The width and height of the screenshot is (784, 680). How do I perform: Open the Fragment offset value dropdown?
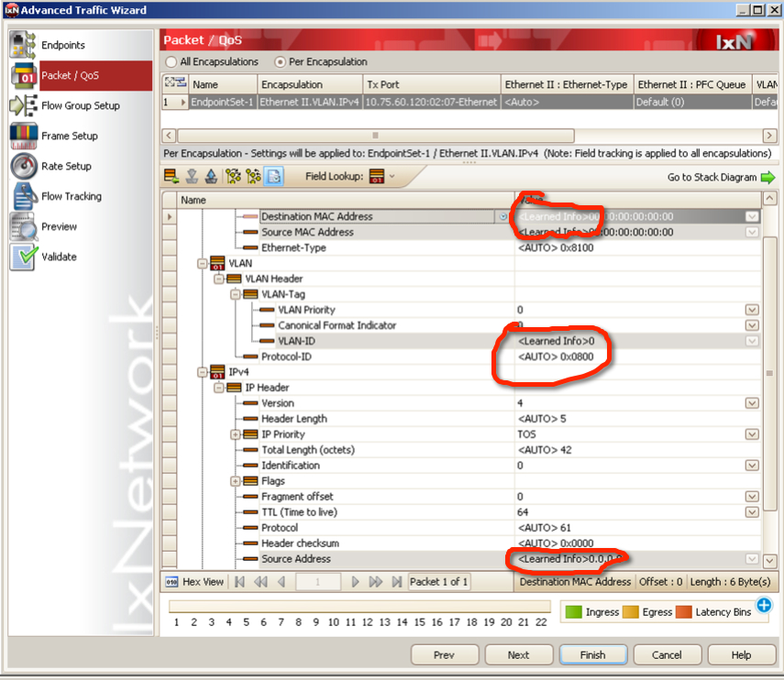pyautogui.click(x=752, y=497)
